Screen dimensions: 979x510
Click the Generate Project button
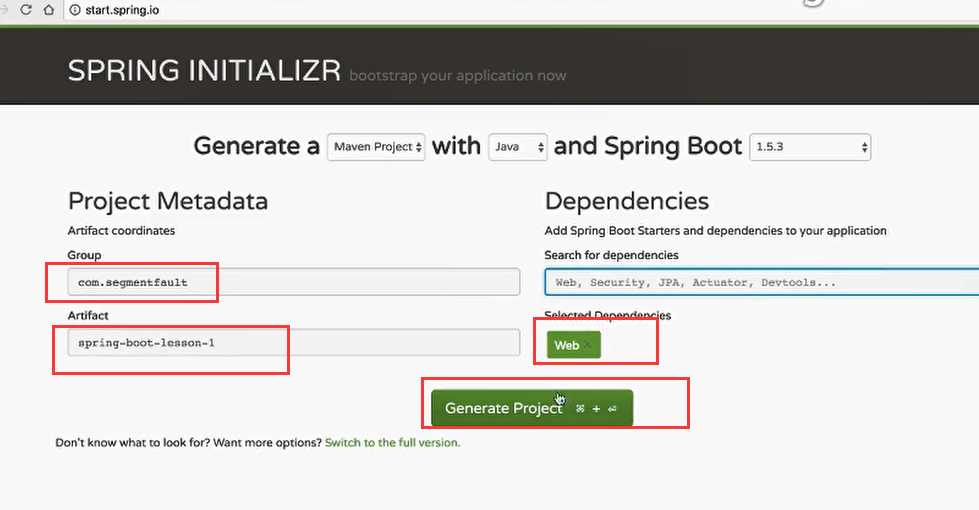point(532,408)
